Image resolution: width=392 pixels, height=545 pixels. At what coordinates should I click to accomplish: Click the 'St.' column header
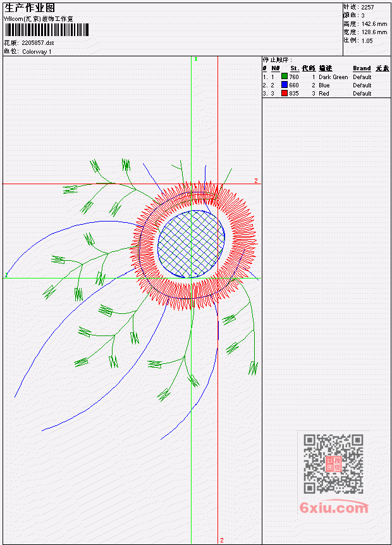tap(295, 68)
